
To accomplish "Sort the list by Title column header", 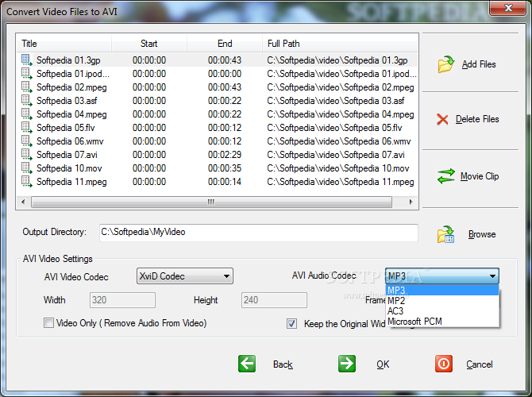I will [x=64, y=44].
